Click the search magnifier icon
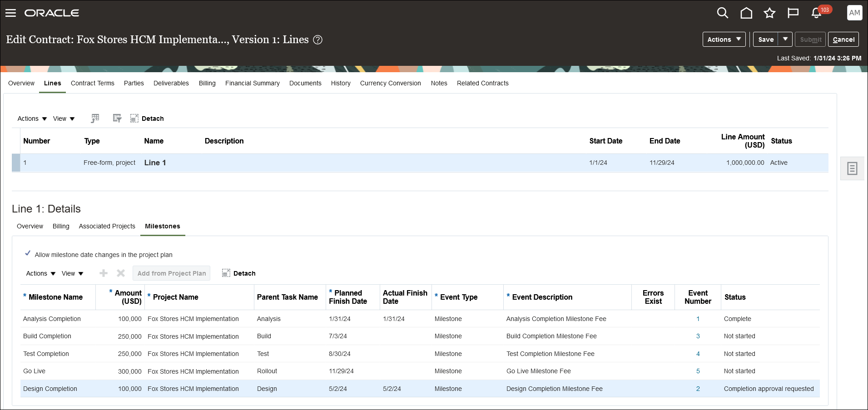The image size is (868, 410). coord(722,13)
